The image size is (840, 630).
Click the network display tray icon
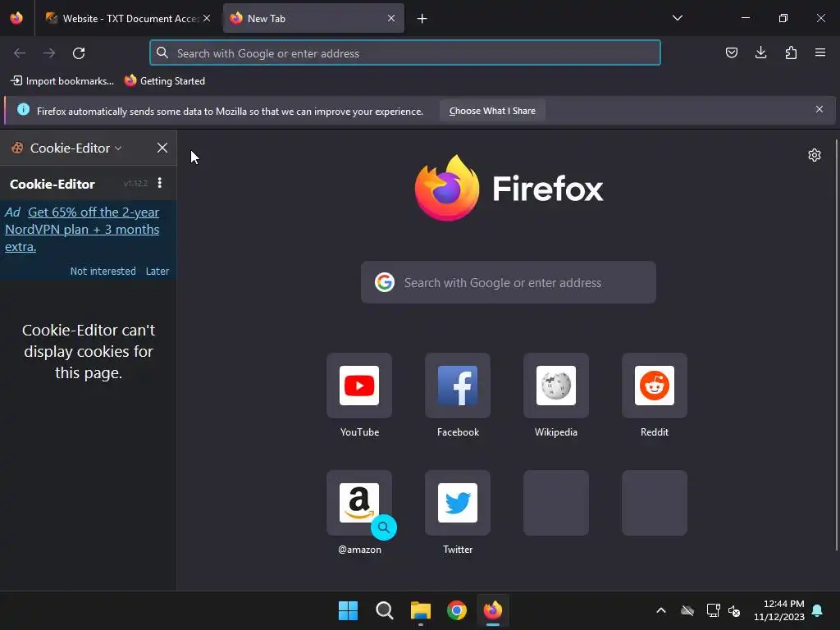coord(713,610)
